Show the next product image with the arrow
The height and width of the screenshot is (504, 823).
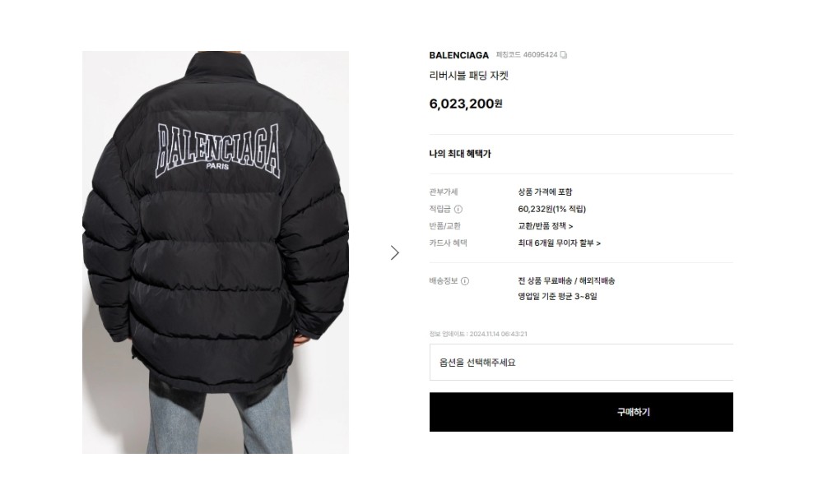coord(395,252)
